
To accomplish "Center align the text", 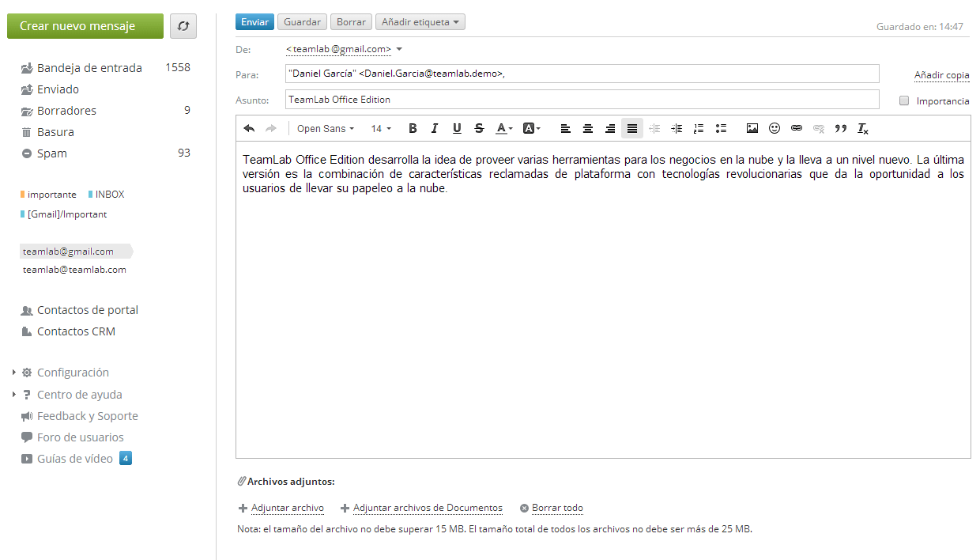I will pyautogui.click(x=588, y=128).
